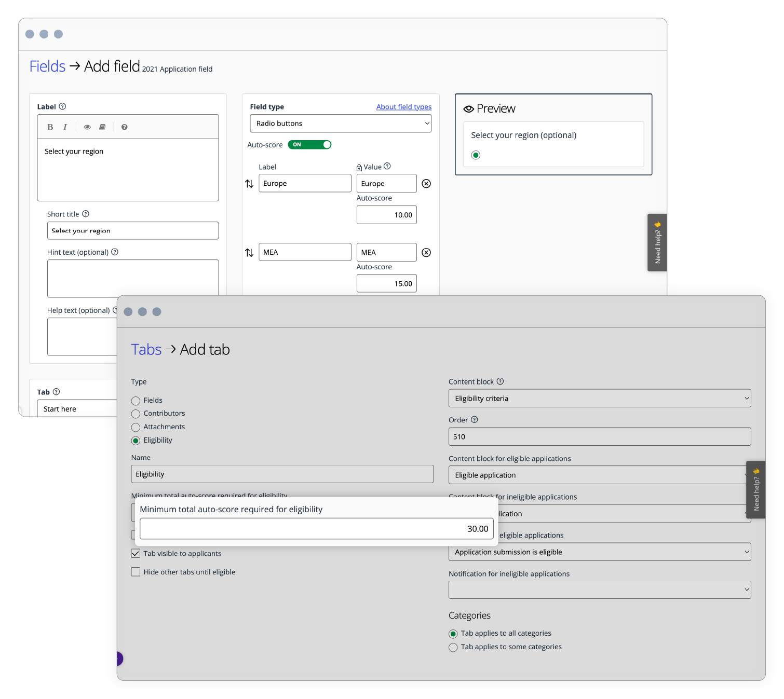Click the Minimum total auto-score input field
784x699 pixels.
[316, 529]
